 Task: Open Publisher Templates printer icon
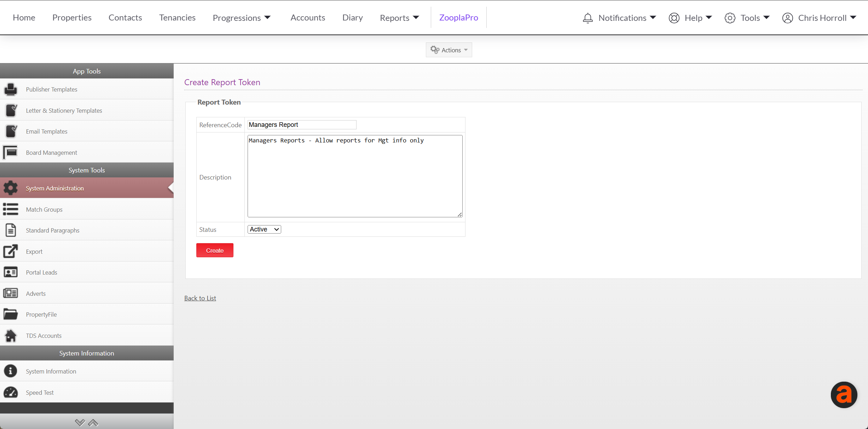pos(11,89)
